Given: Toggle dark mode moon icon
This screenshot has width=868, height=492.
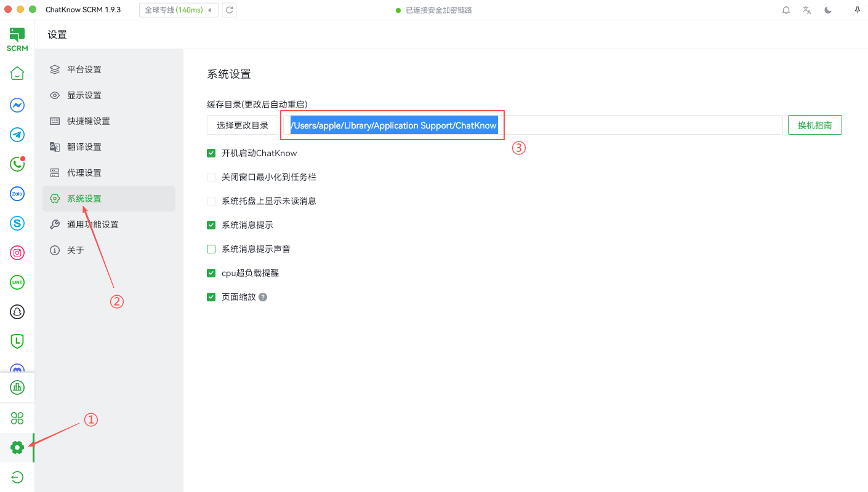Looking at the screenshot, I should 828,10.
